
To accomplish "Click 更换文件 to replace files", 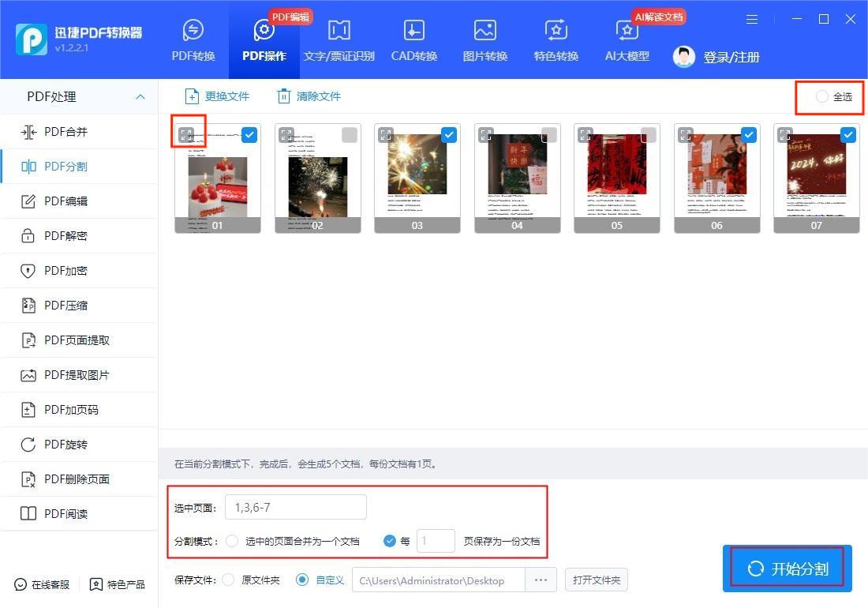I will pos(216,96).
